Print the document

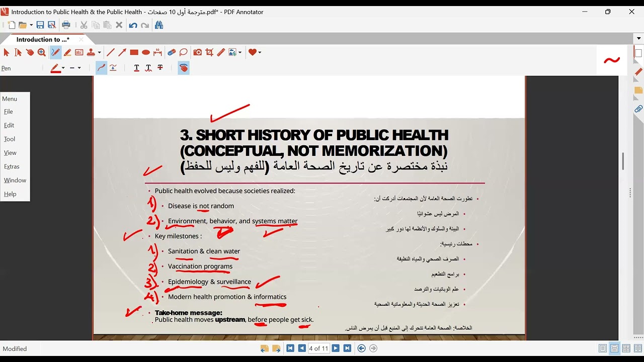click(66, 25)
